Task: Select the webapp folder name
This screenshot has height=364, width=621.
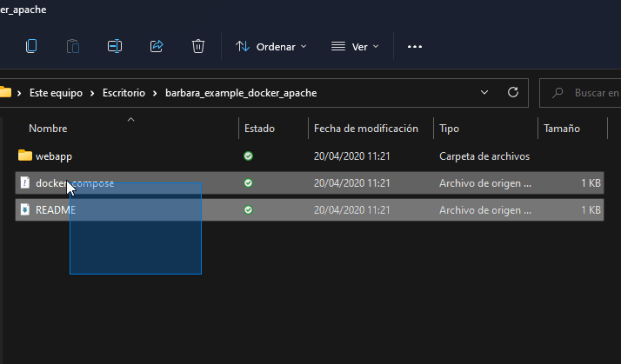Action: coord(54,156)
